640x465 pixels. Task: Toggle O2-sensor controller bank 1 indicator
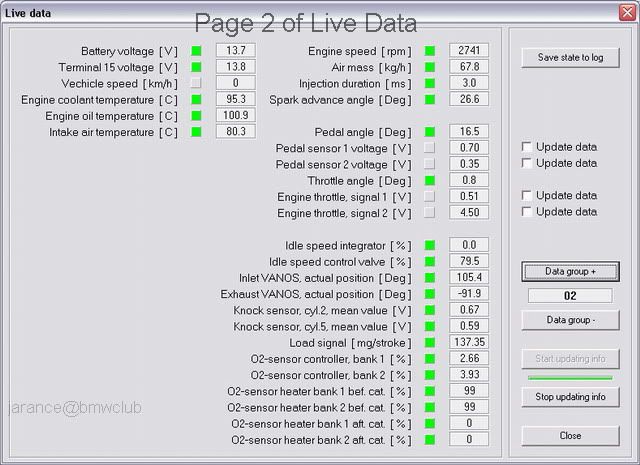tap(430, 358)
